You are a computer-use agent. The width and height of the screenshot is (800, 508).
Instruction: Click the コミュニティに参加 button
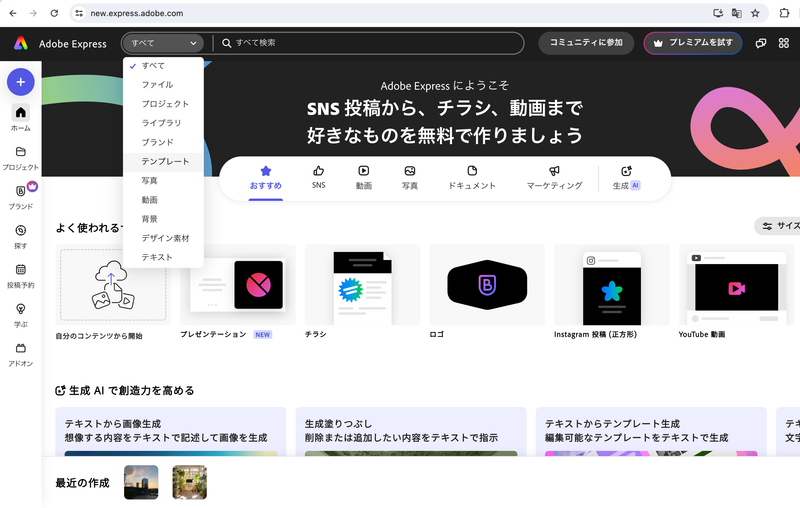586,43
